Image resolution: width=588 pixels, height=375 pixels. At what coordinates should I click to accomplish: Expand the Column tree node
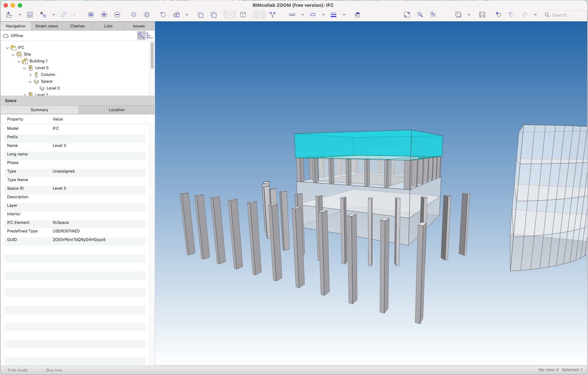30,75
